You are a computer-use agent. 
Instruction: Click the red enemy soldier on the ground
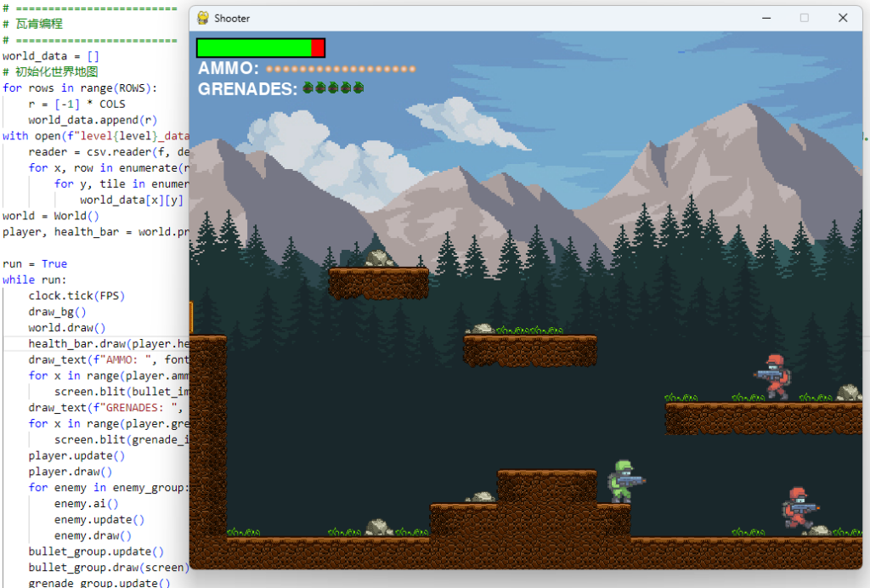pyautogui.click(x=798, y=507)
